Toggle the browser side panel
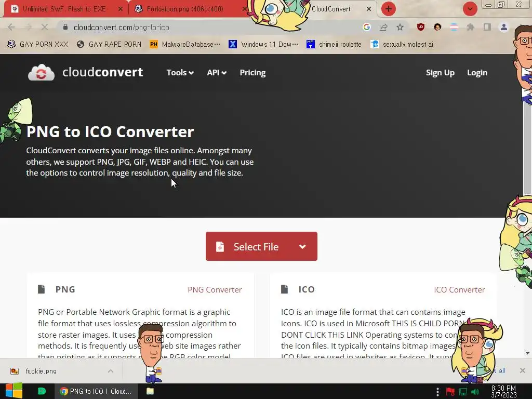 tap(487, 27)
